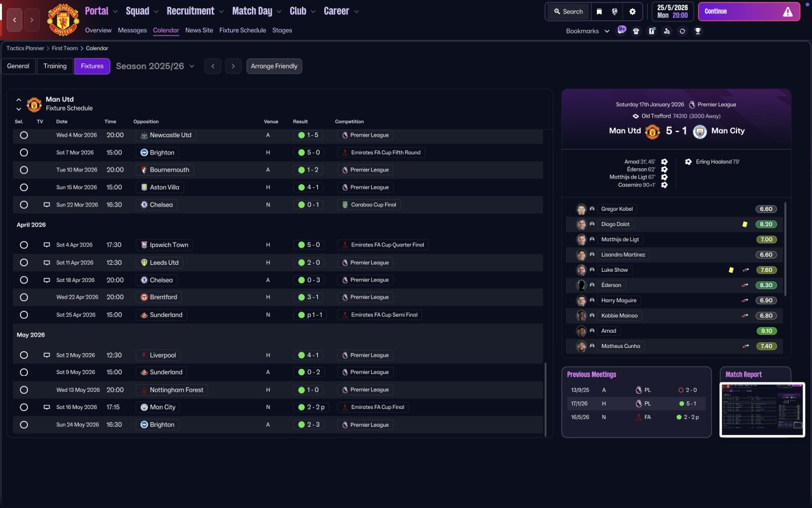Select the radio button for the Liverpool fixture
This screenshot has height=508, width=812.
(x=23, y=355)
